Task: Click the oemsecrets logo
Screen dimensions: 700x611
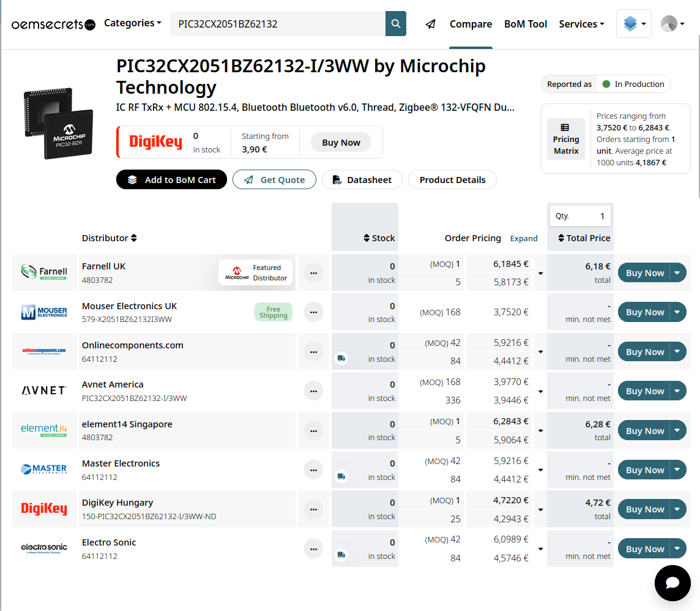Action: (53, 24)
